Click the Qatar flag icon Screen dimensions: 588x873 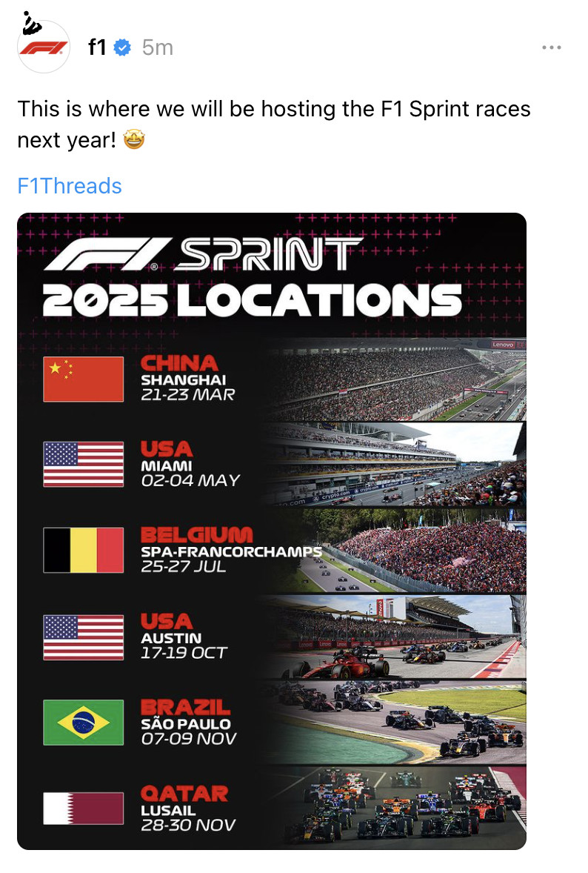84,808
